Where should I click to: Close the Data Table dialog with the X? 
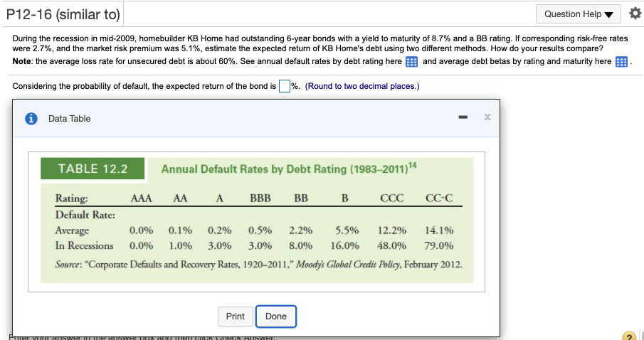[487, 117]
